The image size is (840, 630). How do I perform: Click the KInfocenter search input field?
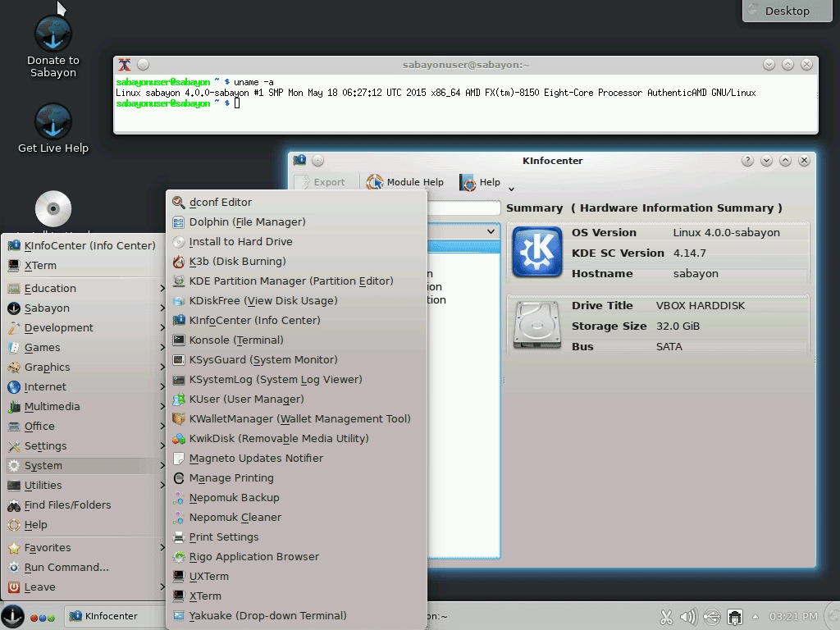click(464, 208)
